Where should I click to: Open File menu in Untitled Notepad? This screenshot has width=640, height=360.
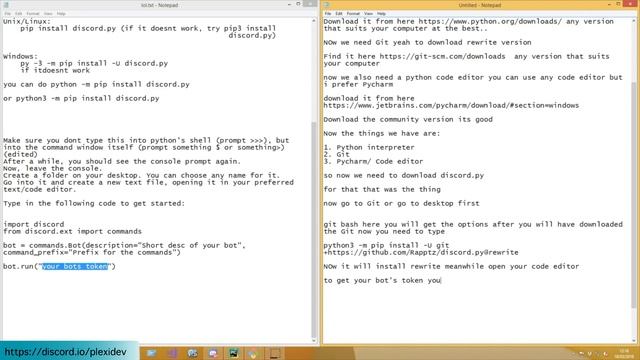pos(328,13)
